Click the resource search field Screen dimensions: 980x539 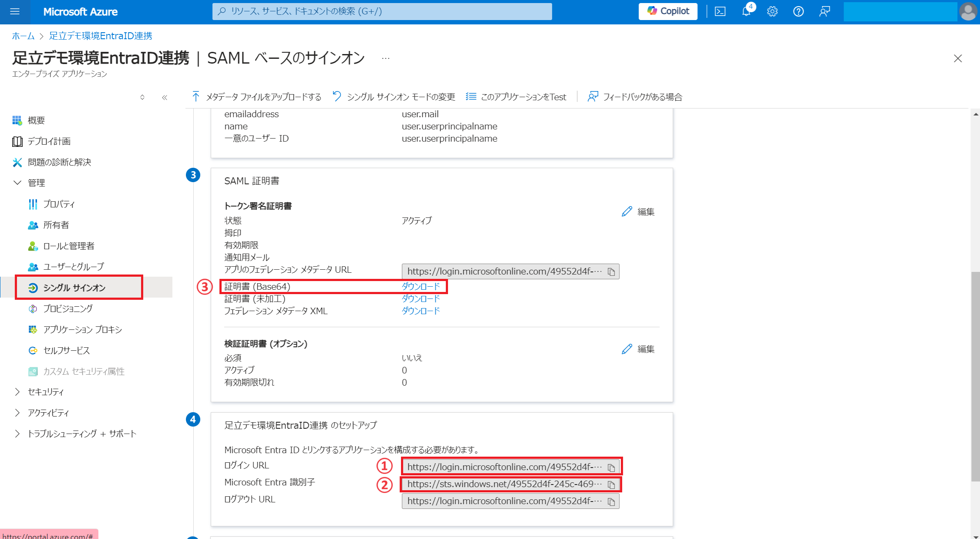[x=382, y=11]
